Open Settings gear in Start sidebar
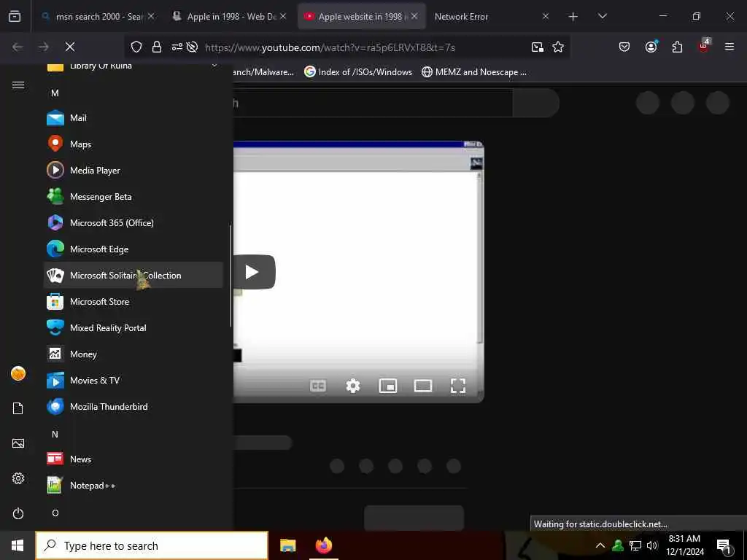The width and height of the screenshot is (747, 560). tap(18, 478)
